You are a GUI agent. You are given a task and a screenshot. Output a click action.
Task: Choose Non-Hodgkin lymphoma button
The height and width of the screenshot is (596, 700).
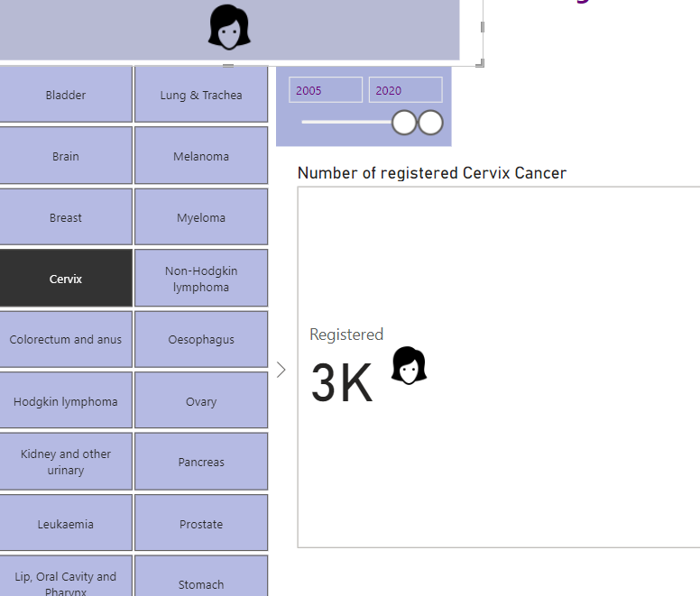click(201, 279)
